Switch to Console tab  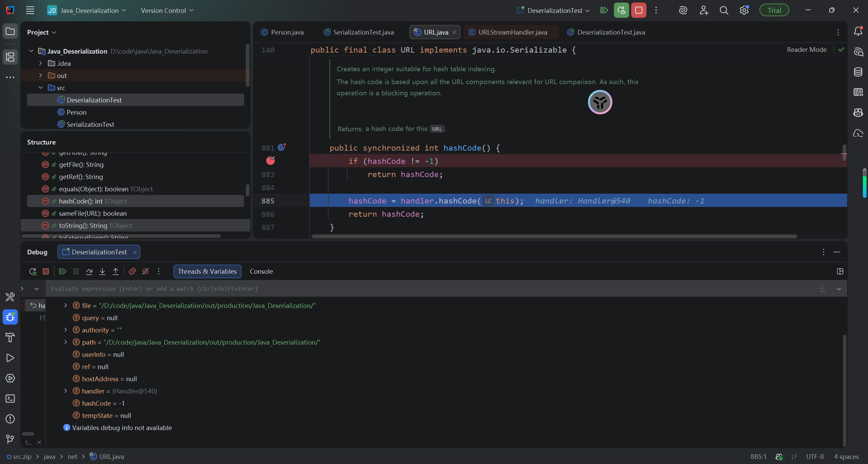(x=261, y=271)
